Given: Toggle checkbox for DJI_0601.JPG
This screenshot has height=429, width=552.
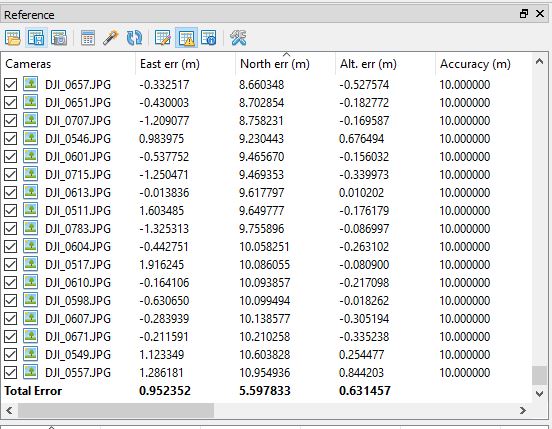Looking at the screenshot, I should pos(11,156).
